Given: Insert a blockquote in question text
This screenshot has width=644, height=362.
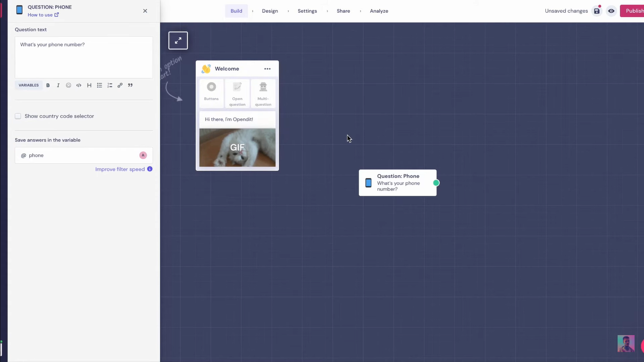Looking at the screenshot, I should 130,85.
